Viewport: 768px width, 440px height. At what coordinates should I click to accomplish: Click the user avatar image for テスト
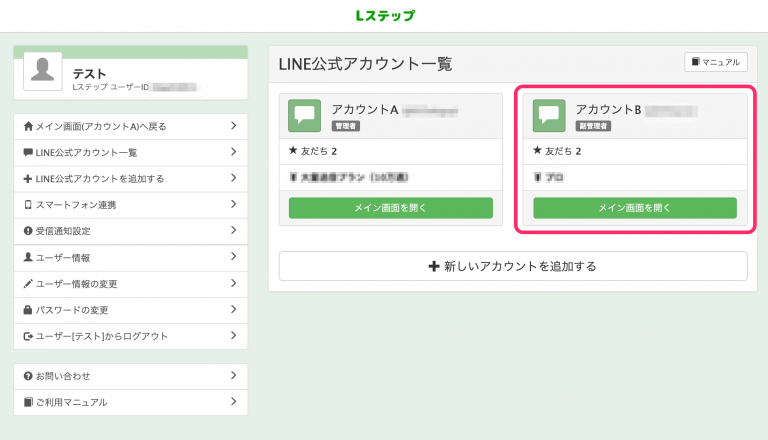(43, 72)
